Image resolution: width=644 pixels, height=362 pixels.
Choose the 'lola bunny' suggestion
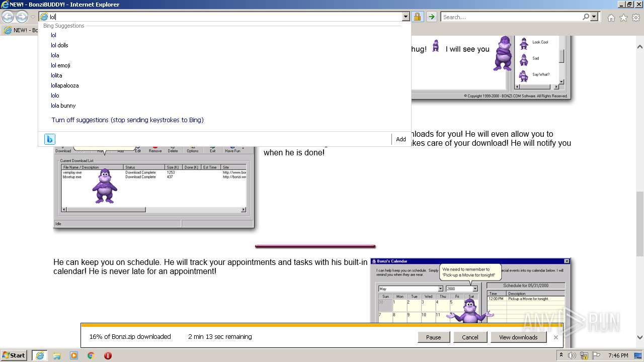63,106
